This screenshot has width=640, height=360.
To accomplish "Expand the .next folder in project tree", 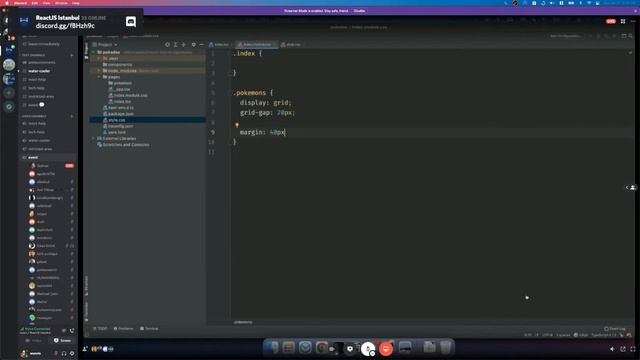I will click(x=99, y=58).
